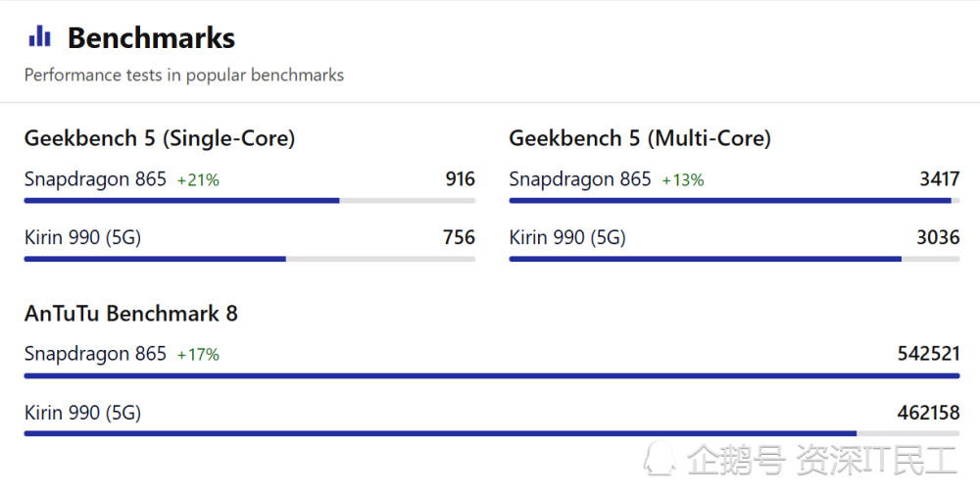The height and width of the screenshot is (494, 980).
Task: Click Kirin 990 (5G) label under AnTuTu
Action: pos(82,413)
